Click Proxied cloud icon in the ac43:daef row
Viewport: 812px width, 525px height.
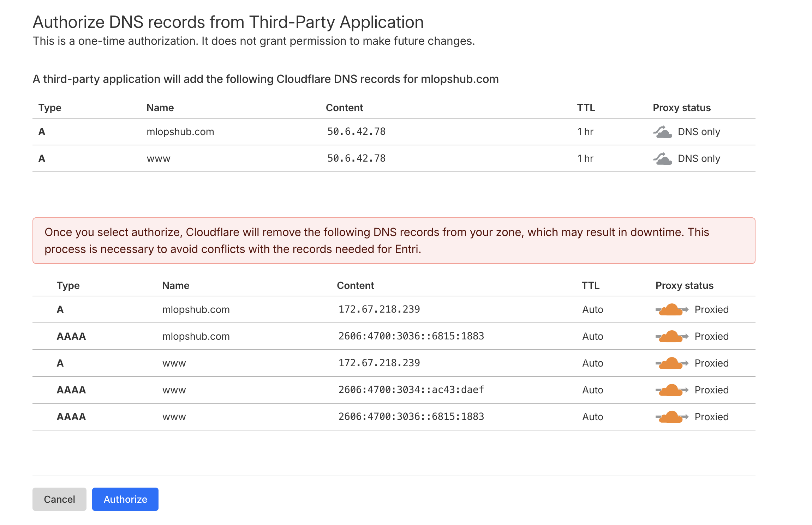click(672, 390)
